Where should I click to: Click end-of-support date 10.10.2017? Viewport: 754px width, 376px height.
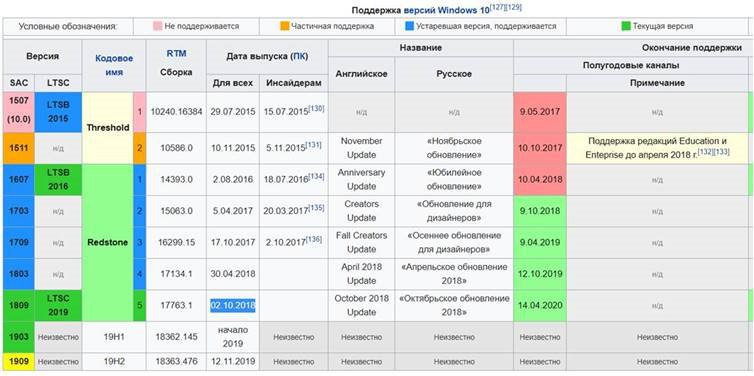(x=540, y=148)
